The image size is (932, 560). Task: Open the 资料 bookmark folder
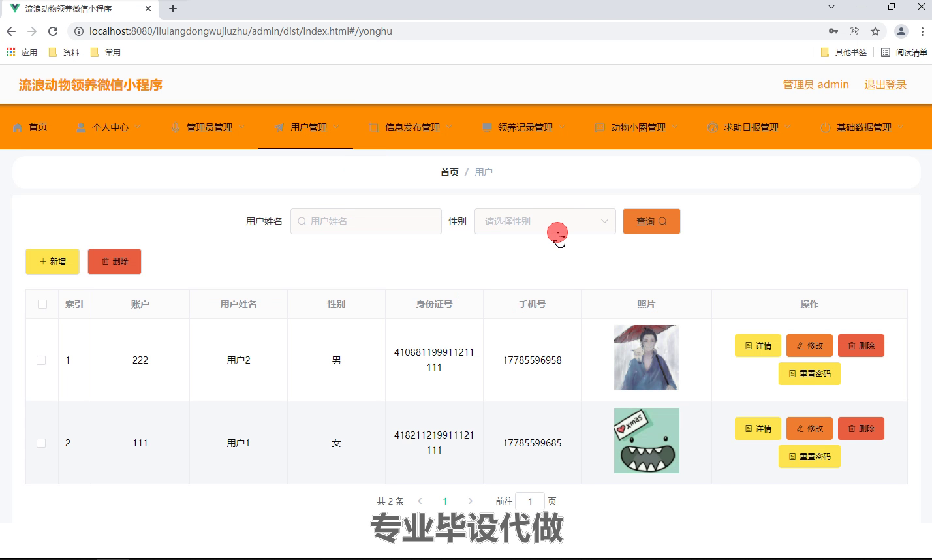coord(64,52)
